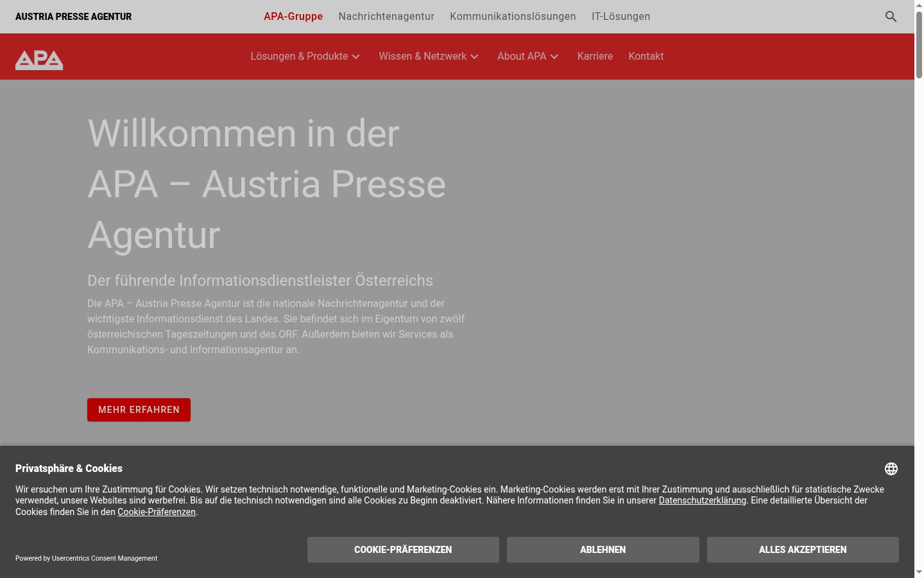Switch to Nachrichtenagentur section

pos(386,17)
